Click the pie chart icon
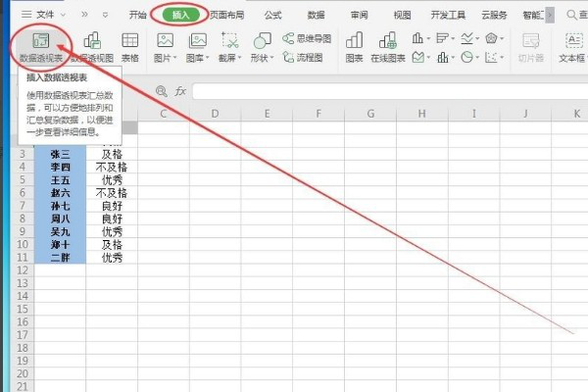Screen dimensions: 588x392 pyautogui.click(x=466, y=58)
